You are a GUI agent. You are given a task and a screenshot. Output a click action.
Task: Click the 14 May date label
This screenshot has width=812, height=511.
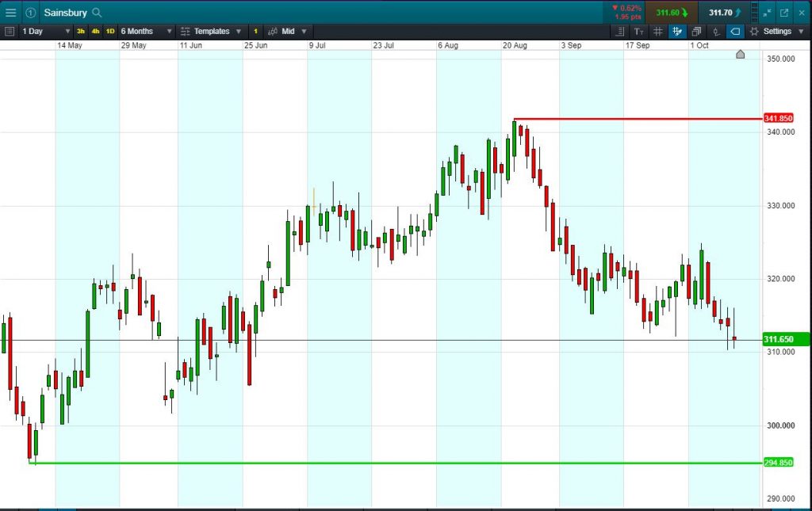click(70, 45)
